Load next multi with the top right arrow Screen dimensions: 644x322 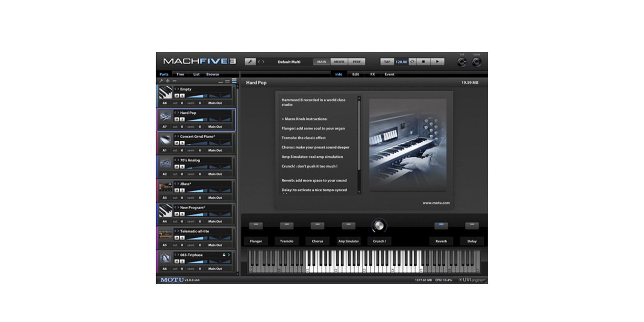[263, 62]
